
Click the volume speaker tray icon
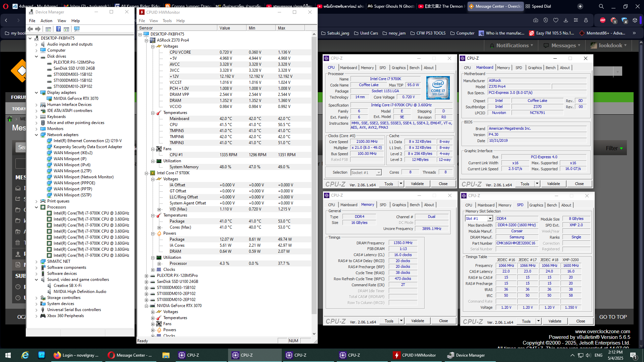(x=588, y=355)
